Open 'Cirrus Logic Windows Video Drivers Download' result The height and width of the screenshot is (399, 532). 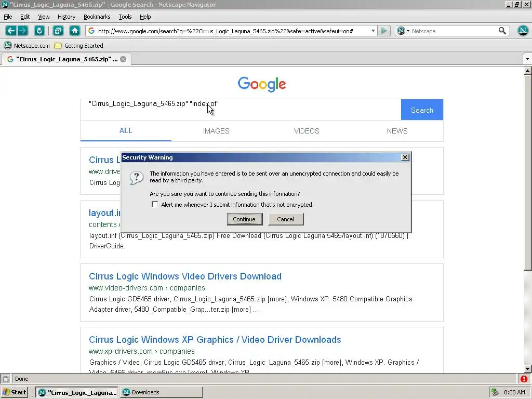[185, 276]
